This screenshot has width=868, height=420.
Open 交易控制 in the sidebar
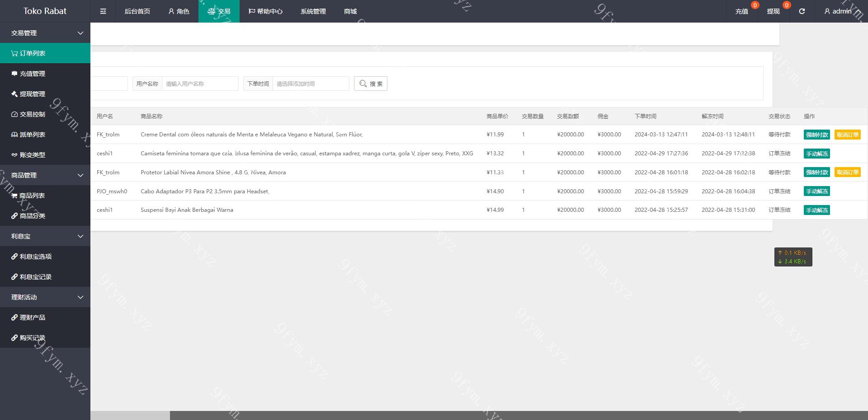coord(45,114)
